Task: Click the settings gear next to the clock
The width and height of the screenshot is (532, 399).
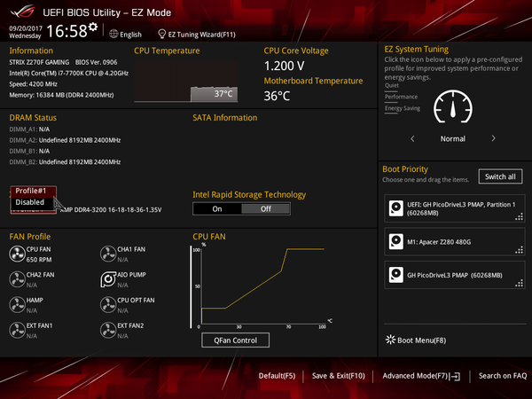Action: pos(93,27)
